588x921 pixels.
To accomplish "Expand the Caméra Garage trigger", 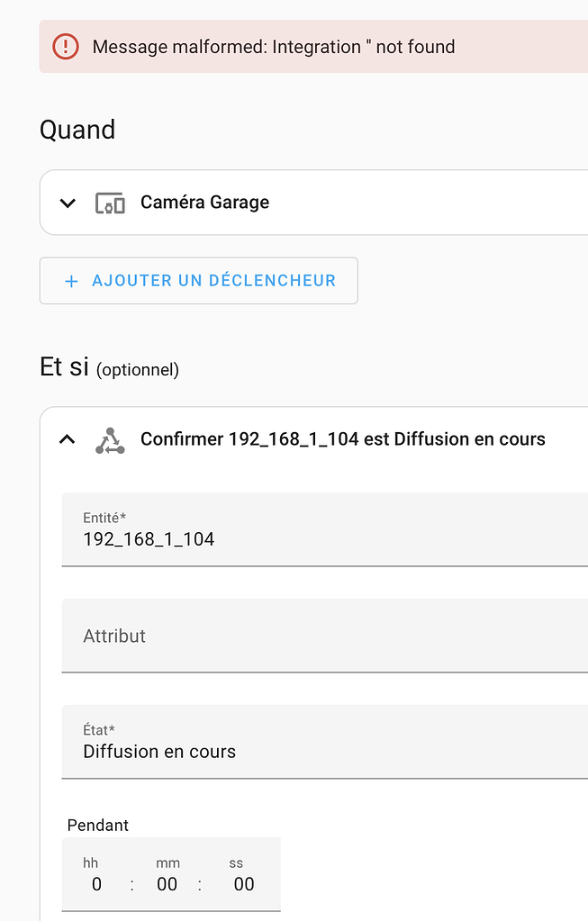I will [x=67, y=203].
